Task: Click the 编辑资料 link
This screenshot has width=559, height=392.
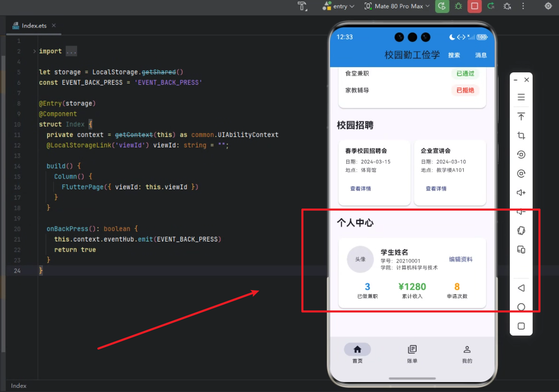Action: (461, 259)
